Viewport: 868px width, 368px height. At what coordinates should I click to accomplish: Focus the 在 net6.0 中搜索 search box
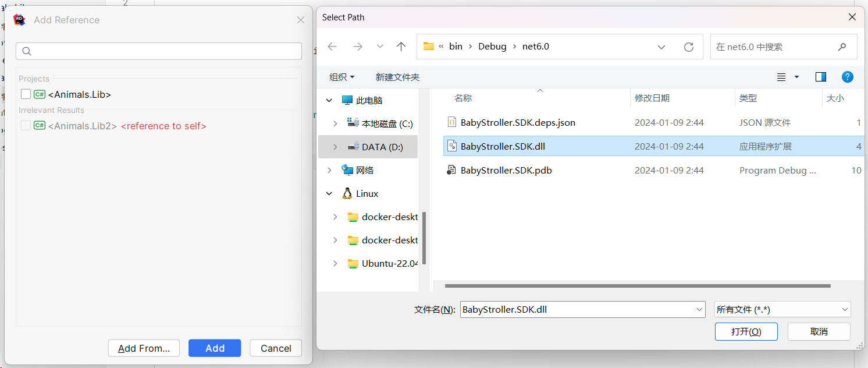coord(784,47)
